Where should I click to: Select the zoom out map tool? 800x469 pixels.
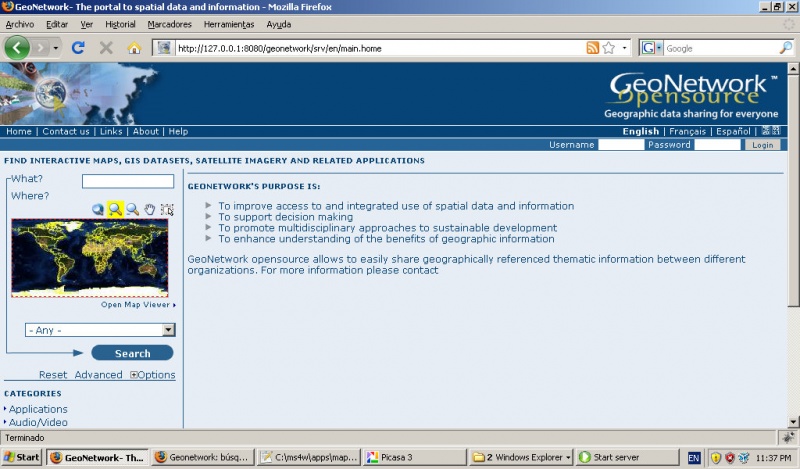[132, 209]
